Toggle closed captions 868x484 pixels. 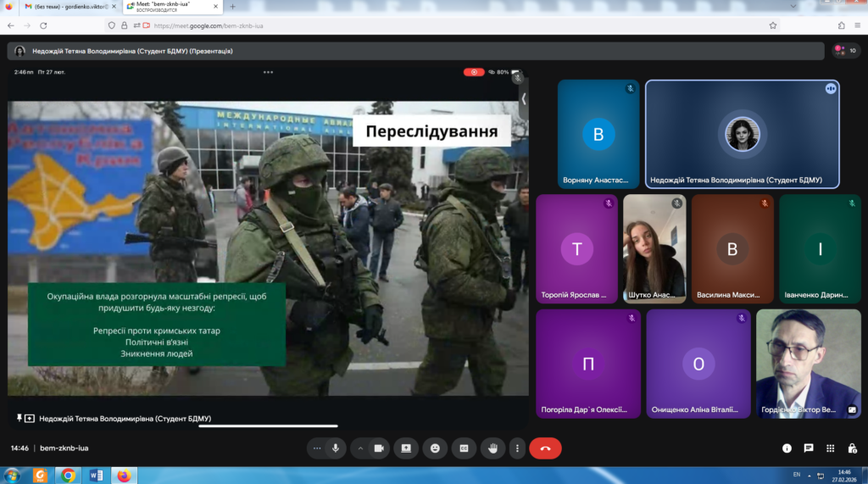tap(464, 448)
